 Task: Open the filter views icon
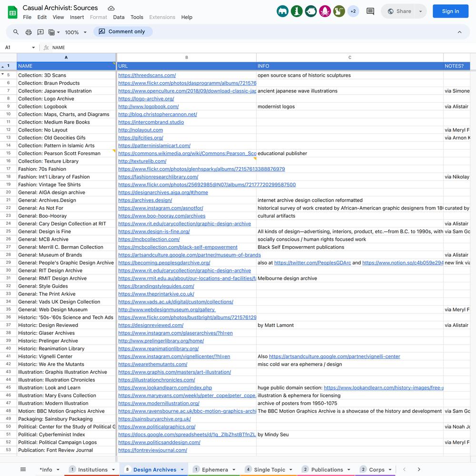click(x=54, y=32)
